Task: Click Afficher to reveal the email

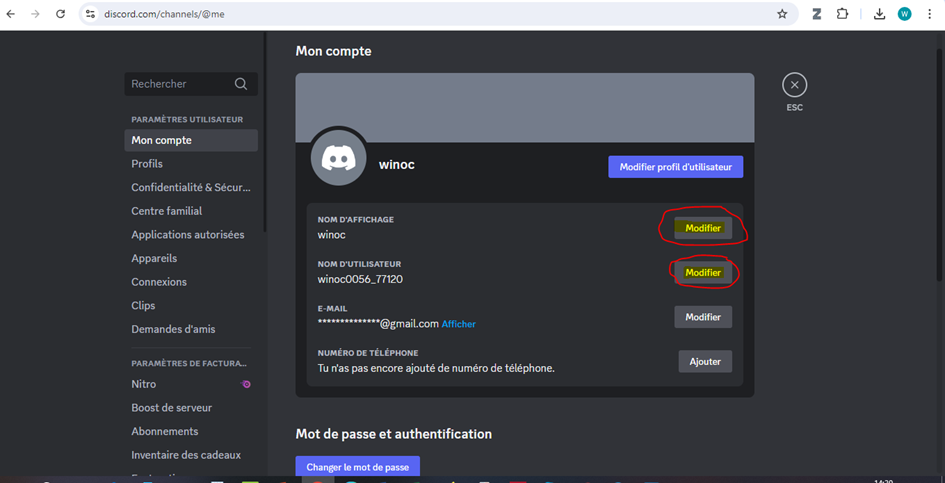Action: pos(459,324)
